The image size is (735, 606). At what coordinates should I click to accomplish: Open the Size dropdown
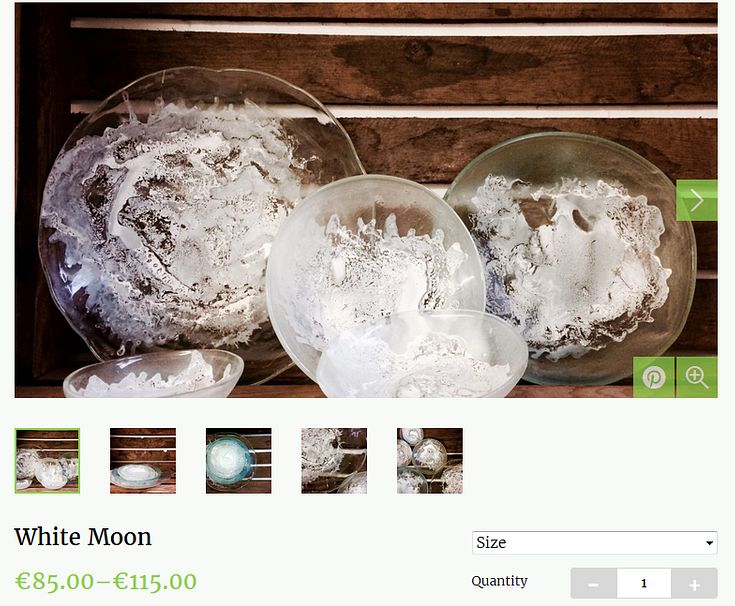tap(595, 543)
